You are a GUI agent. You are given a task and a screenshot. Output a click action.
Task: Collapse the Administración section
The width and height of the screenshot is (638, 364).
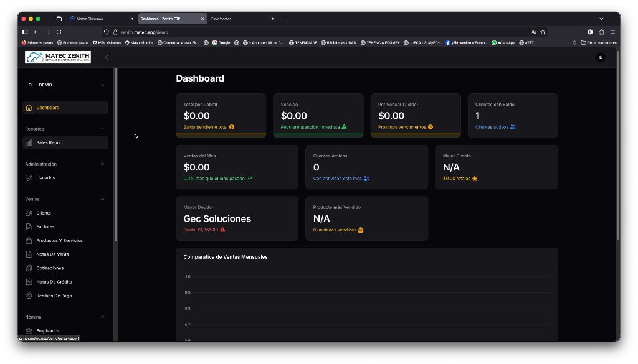(x=103, y=164)
